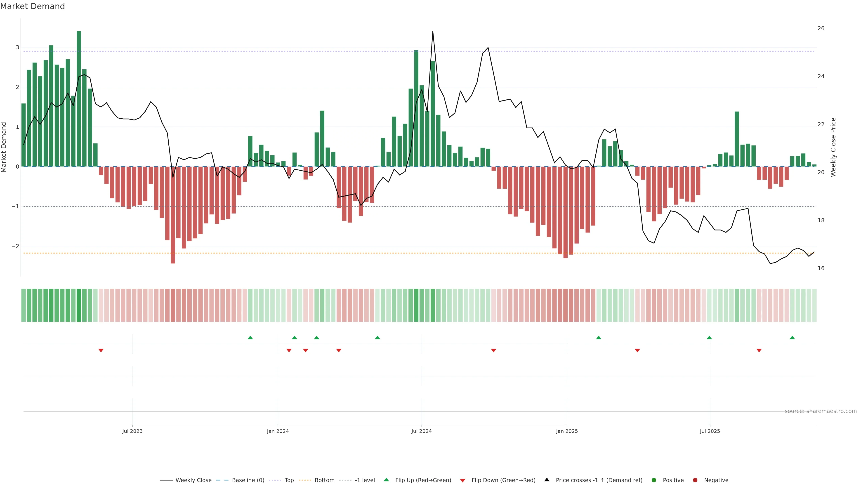The height and width of the screenshot is (488, 868).
Task: Click the rightmost green flip-up marker
Action: point(792,338)
